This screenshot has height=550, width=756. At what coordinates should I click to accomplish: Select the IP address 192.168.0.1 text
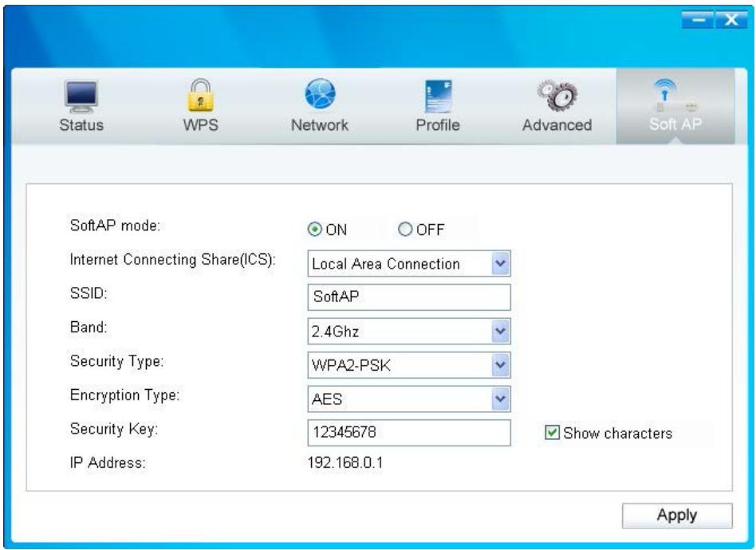[x=345, y=463]
